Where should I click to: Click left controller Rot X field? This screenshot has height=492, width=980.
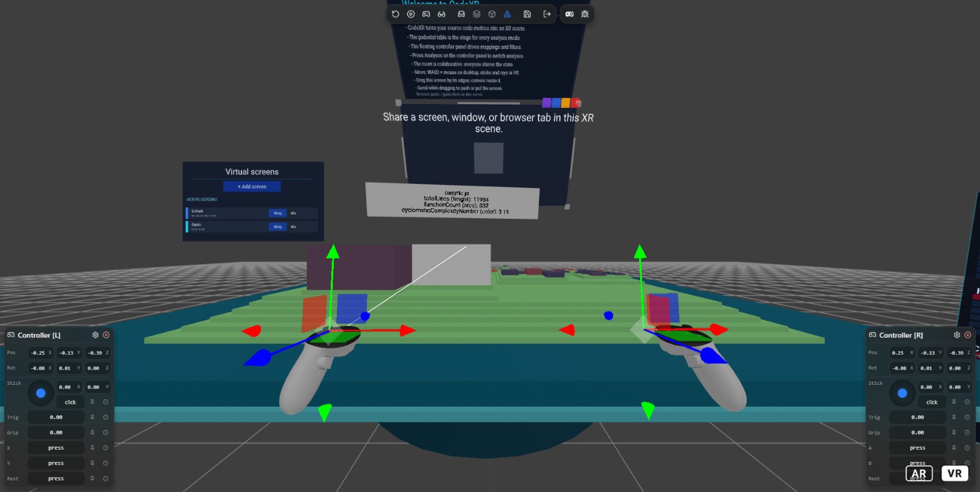click(x=41, y=368)
